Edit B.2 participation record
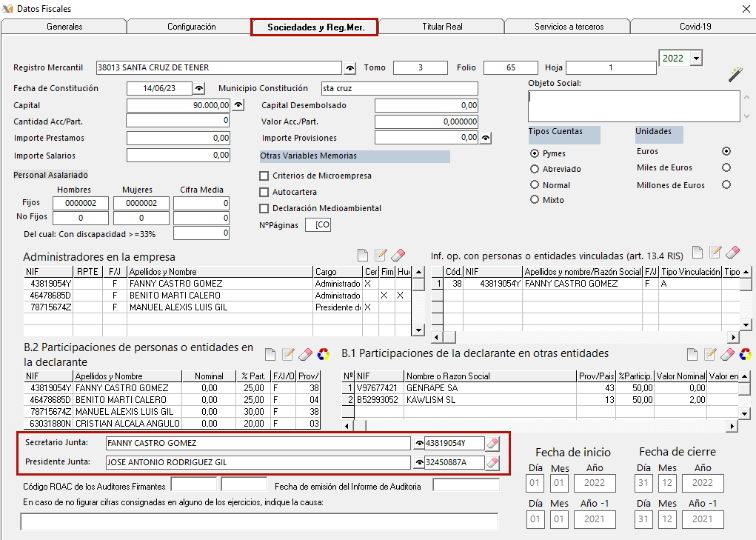 point(288,354)
